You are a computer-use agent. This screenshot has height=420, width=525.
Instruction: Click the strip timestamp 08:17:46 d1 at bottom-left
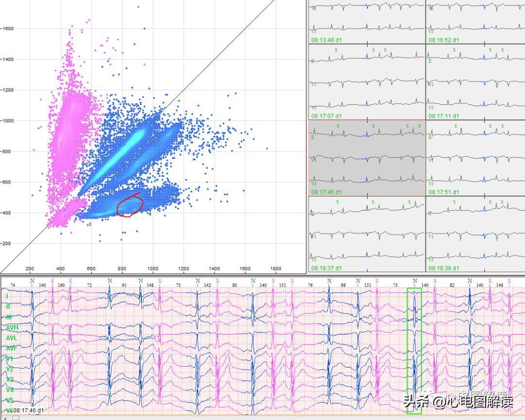click(29, 410)
